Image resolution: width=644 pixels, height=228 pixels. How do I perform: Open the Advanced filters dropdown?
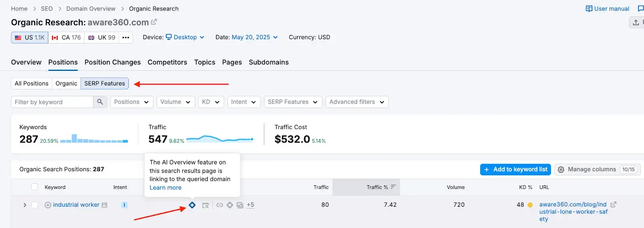click(x=357, y=102)
